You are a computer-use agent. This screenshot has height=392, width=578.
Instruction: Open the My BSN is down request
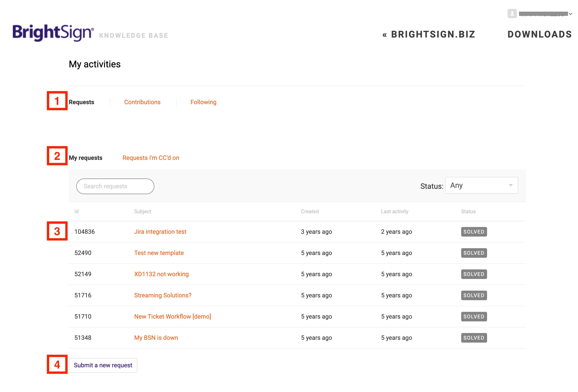156,338
